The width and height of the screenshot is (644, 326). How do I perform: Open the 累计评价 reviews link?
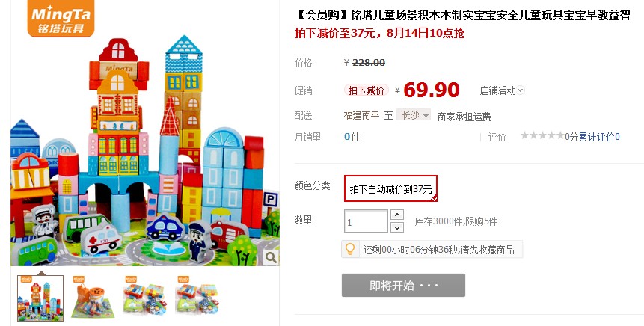click(x=599, y=137)
